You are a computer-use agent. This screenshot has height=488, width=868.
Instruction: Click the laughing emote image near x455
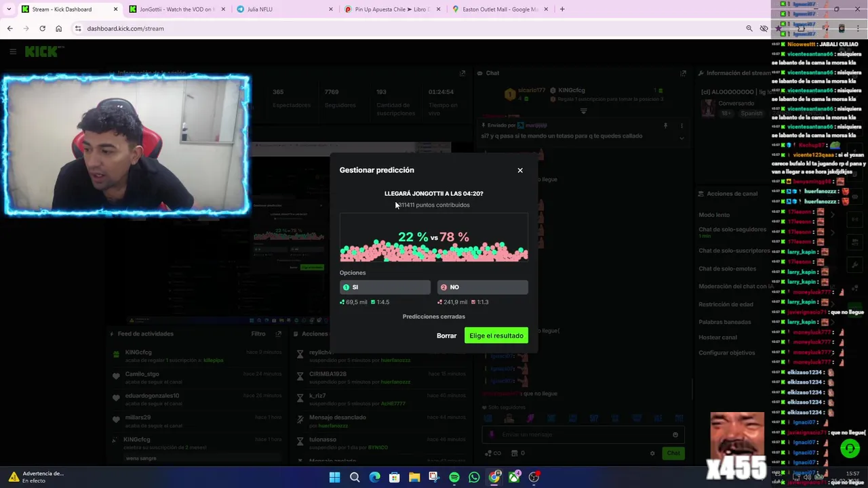[x=737, y=436]
